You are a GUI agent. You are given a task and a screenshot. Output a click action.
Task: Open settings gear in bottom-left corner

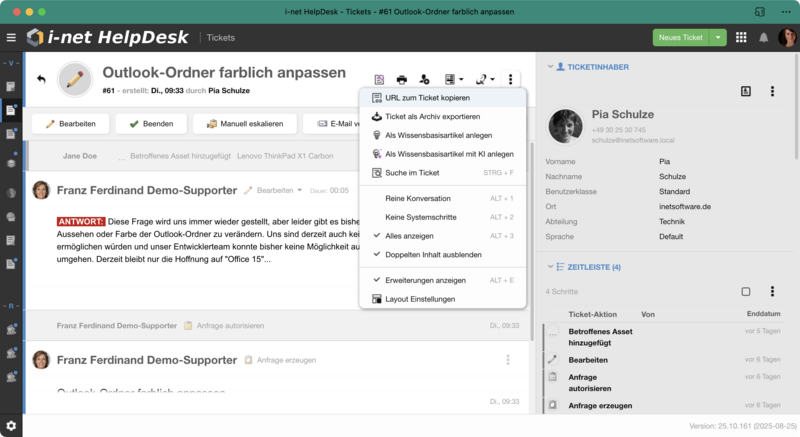11,425
